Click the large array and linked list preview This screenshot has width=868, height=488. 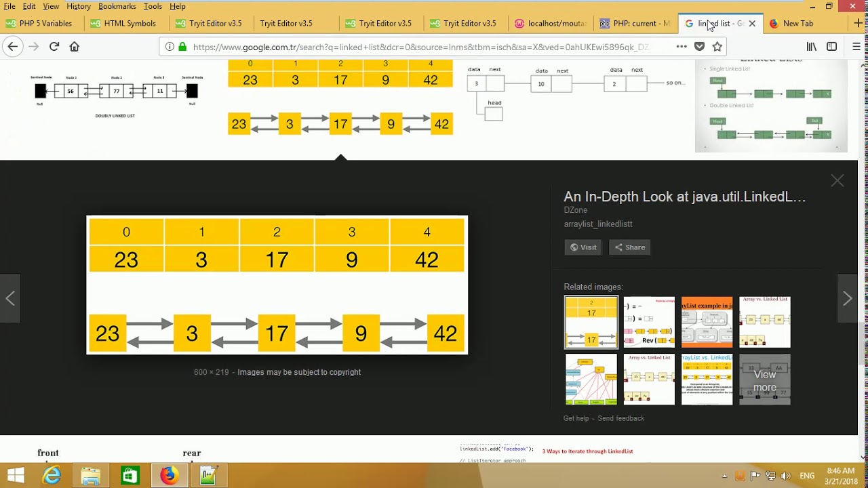pos(277,285)
